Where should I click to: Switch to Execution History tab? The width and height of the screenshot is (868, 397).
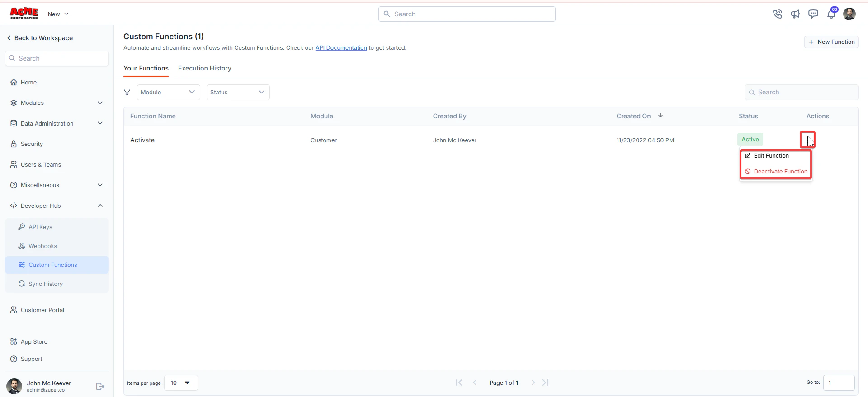coord(205,69)
